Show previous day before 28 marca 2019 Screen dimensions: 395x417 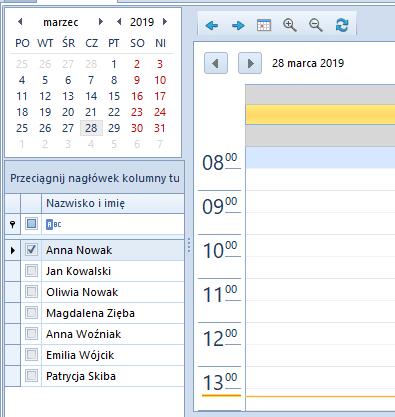(216, 63)
